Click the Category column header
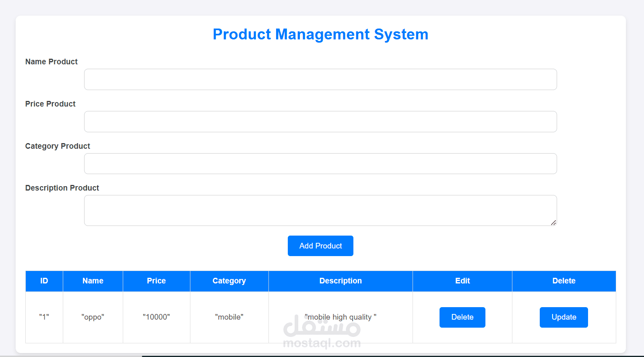The width and height of the screenshot is (644, 357). pos(229,281)
